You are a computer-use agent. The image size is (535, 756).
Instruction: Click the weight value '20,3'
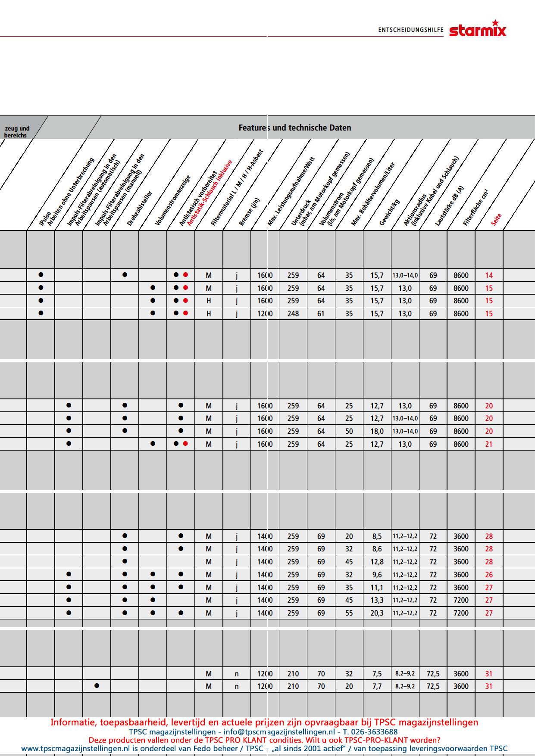(x=377, y=613)
